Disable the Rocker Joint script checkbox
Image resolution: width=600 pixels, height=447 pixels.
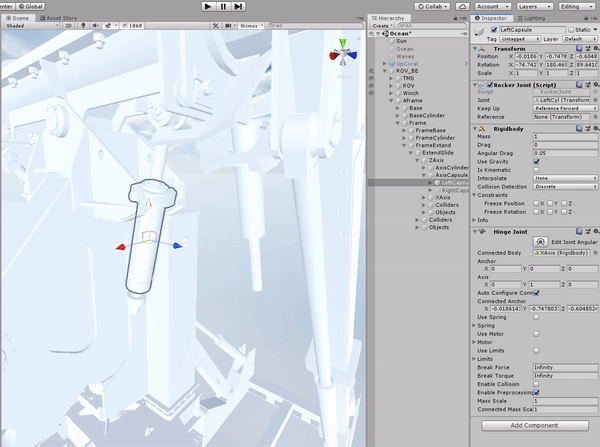click(489, 85)
